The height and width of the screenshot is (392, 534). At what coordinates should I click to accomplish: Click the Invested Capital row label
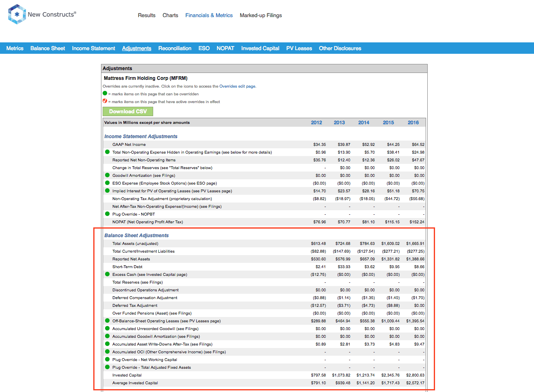coord(127,375)
